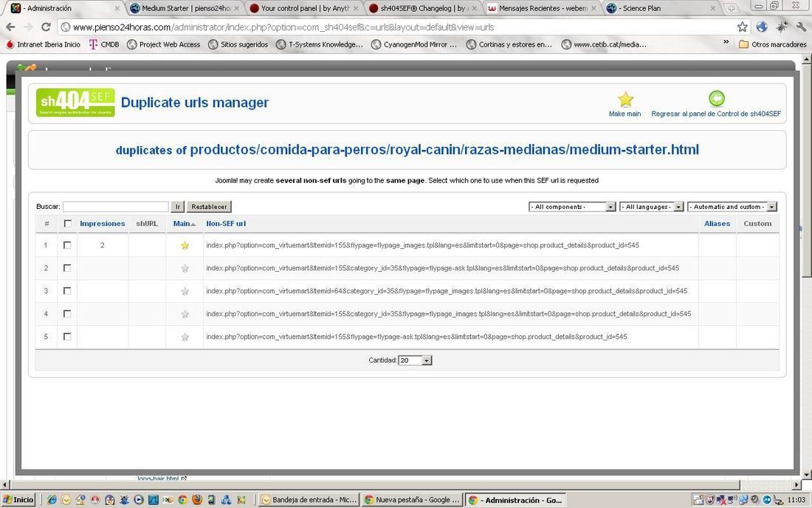Screen dimensions: 812x508
Task: Open the All languages dropdown
Action: pyautogui.click(x=652, y=207)
